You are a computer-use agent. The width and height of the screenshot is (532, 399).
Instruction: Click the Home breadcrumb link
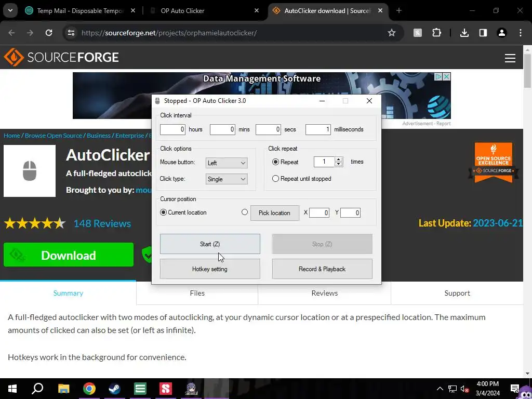[x=12, y=136]
